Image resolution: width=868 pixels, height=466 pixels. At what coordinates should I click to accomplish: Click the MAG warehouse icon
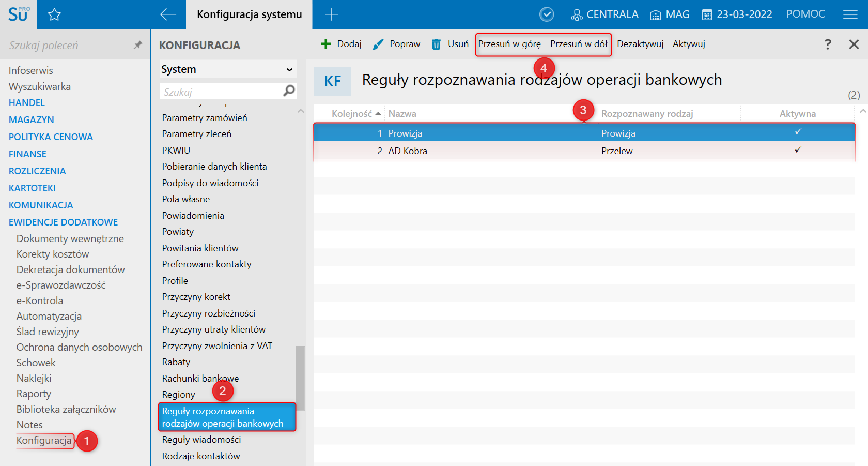coord(656,15)
